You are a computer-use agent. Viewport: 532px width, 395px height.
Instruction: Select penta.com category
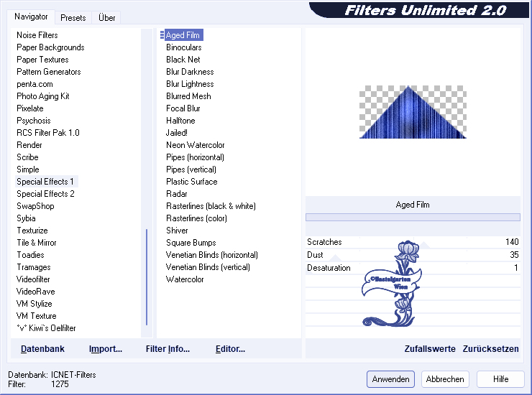pyautogui.click(x=35, y=84)
